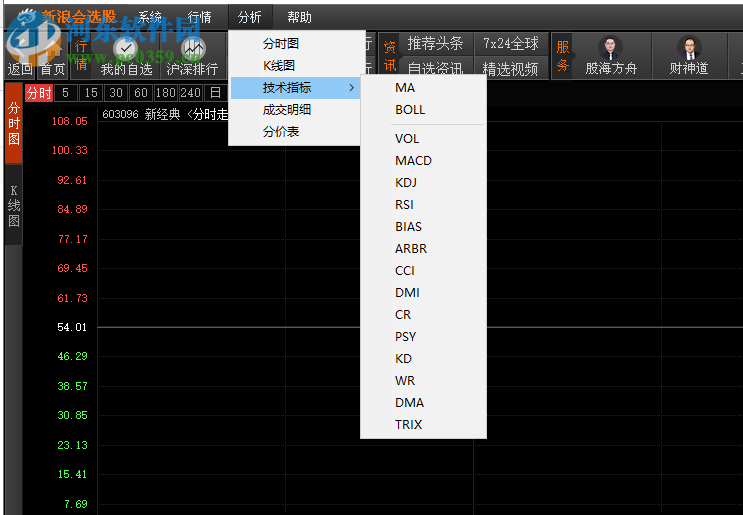The width and height of the screenshot is (743, 515).
Task: Open the 系统 menu
Action: tap(150, 18)
